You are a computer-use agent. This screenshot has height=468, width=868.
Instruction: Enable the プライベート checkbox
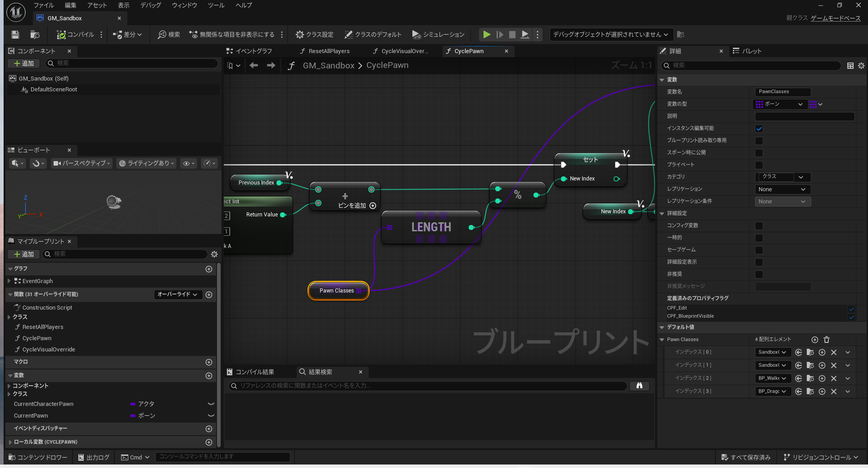click(x=759, y=165)
